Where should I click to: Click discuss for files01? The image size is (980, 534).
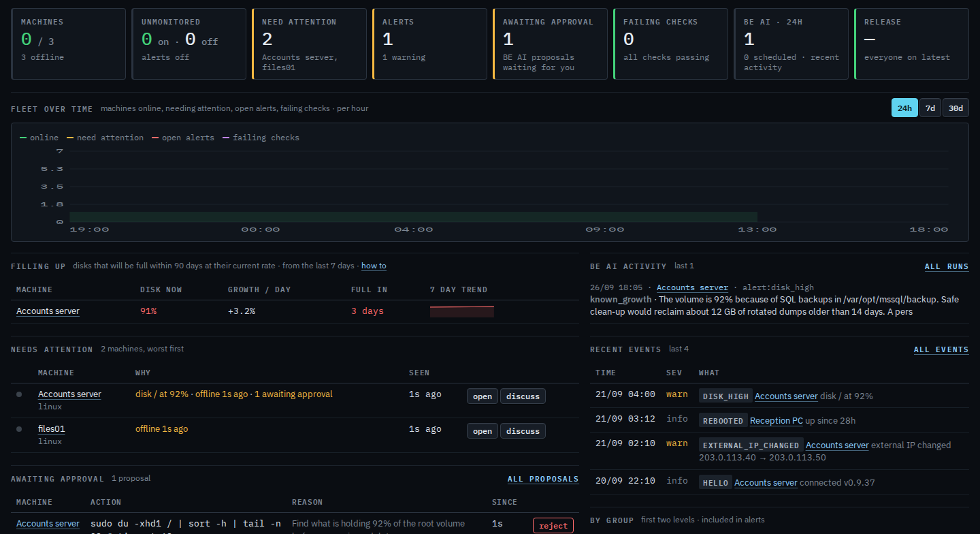point(523,430)
